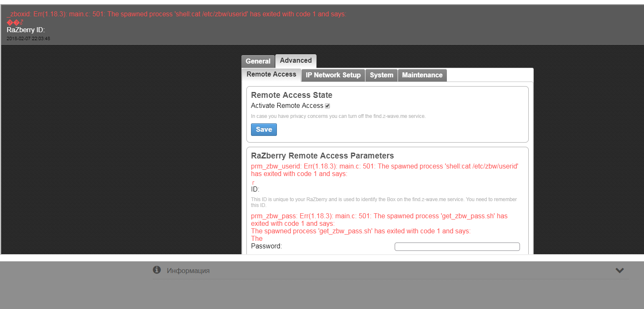The width and height of the screenshot is (644, 309).
Task: Click the _zboxid error message line
Action: (177, 14)
